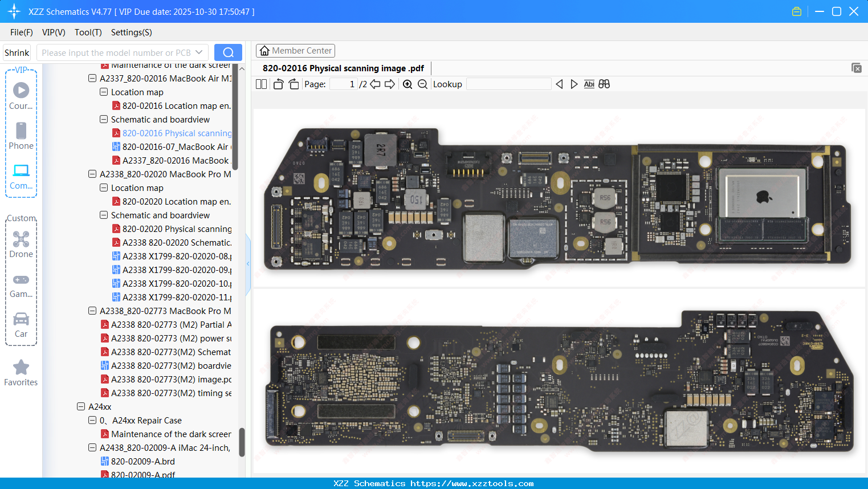Toggle the Abi whole-word match option

pos(589,84)
